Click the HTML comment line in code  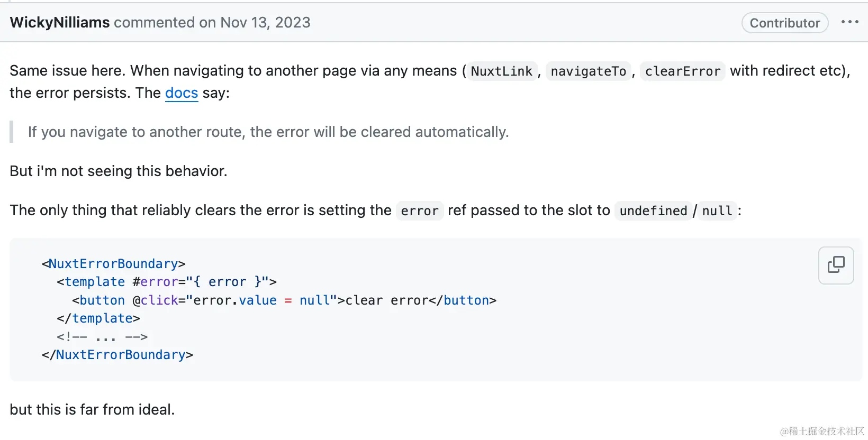click(x=102, y=336)
